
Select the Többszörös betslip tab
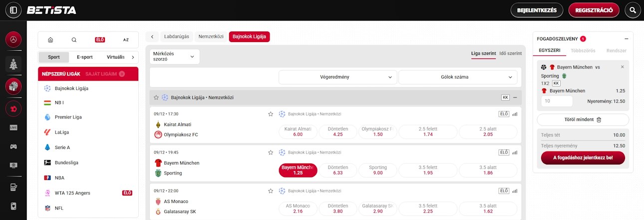pyautogui.click(x=583, y=50)
